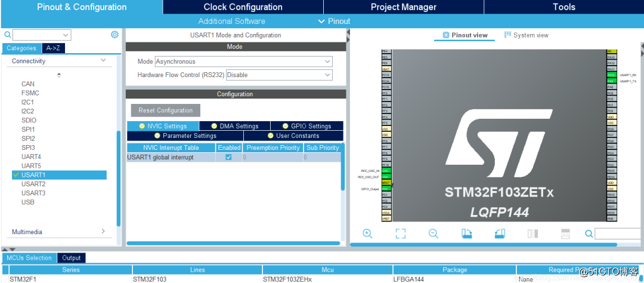
Task: Select USART2 in the peripheral list
Action: [33, 184]
